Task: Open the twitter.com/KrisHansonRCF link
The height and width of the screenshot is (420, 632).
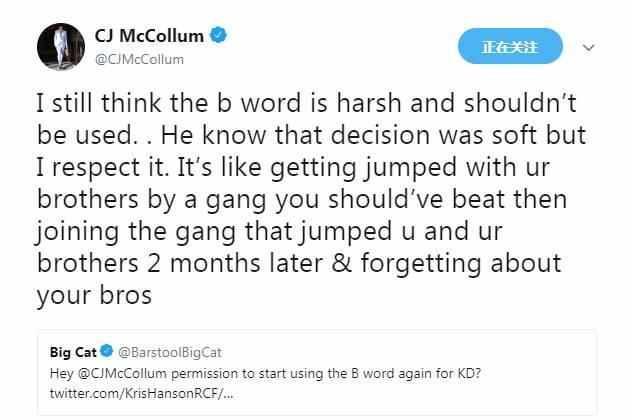Action: point(141,393)
